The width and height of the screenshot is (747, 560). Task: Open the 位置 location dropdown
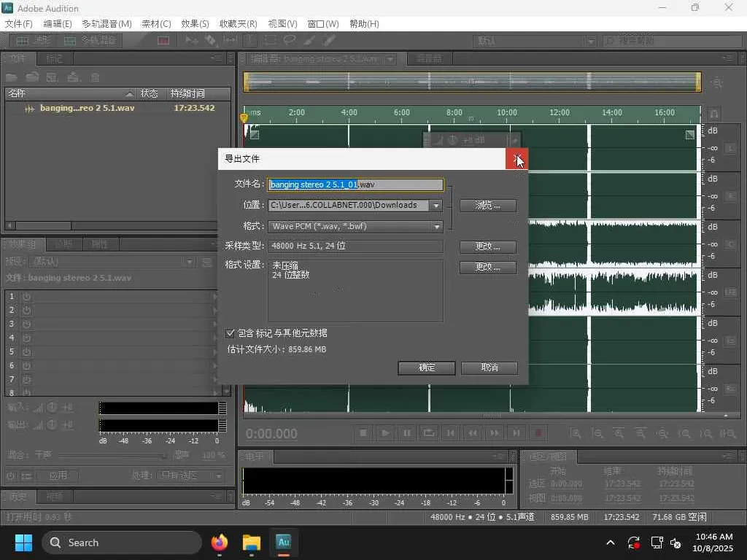(436, 206)
